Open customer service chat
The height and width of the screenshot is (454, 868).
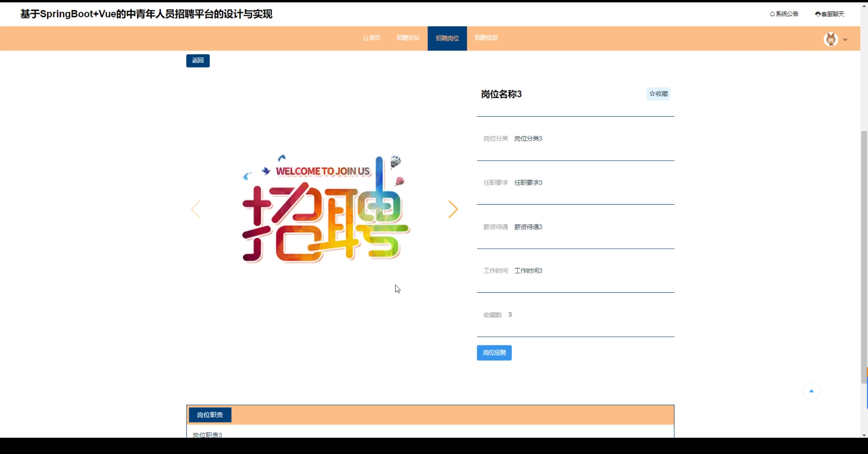point(829,14)
